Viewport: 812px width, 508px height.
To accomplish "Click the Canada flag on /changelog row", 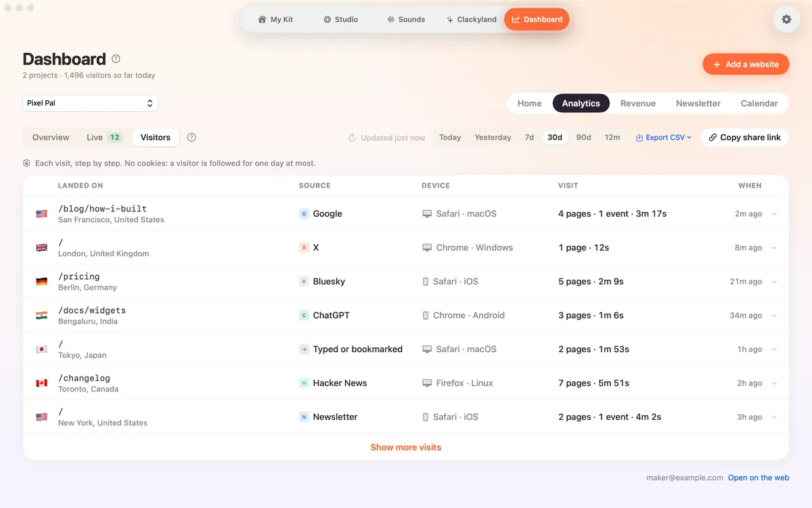I will click(42, 383).
